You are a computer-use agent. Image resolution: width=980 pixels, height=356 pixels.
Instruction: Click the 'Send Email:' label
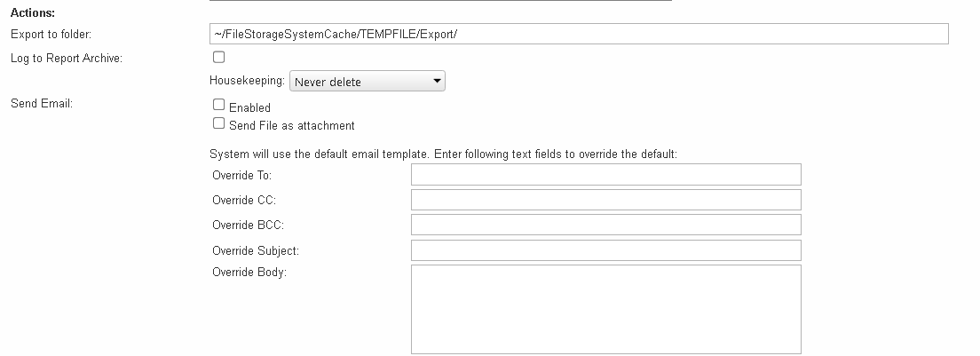tap(41, 104)
